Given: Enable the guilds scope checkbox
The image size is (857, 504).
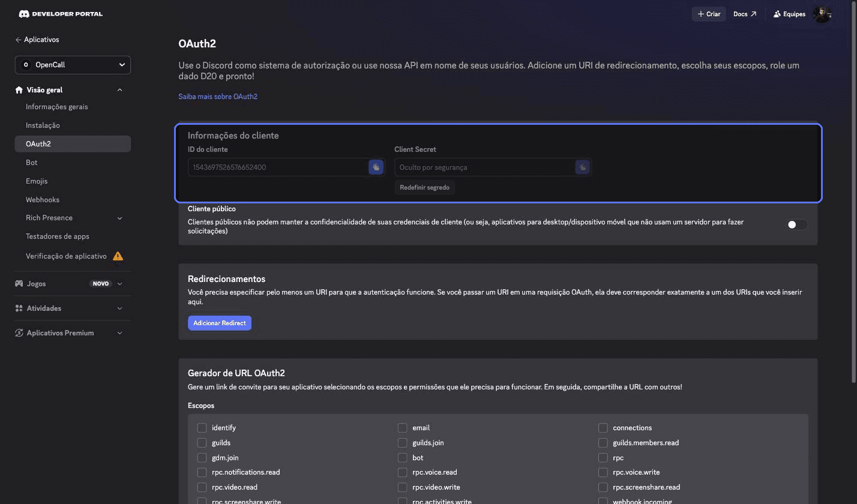Looking at the screenshot, I should pyautogui.click(x=202, y=443).
